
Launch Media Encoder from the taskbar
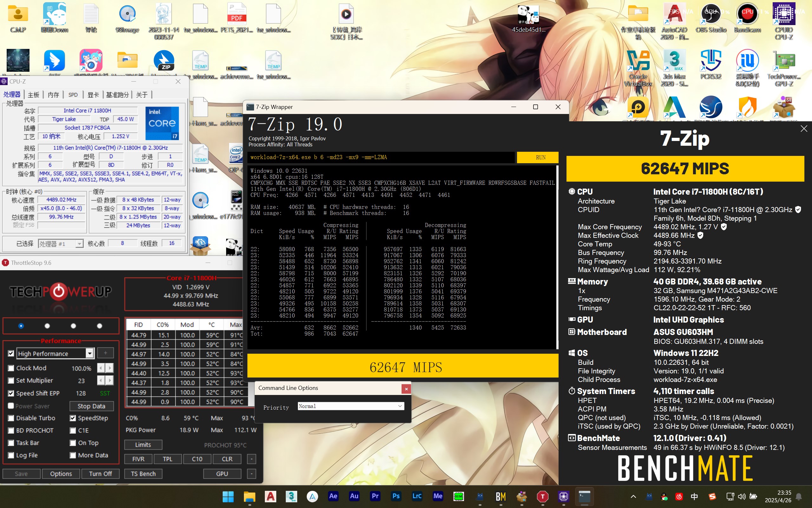point(438,496)
